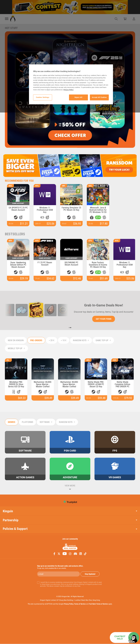Viewport: 140px width, 644px height.
Task: Click the user account icon
Action: coord(134,19)
